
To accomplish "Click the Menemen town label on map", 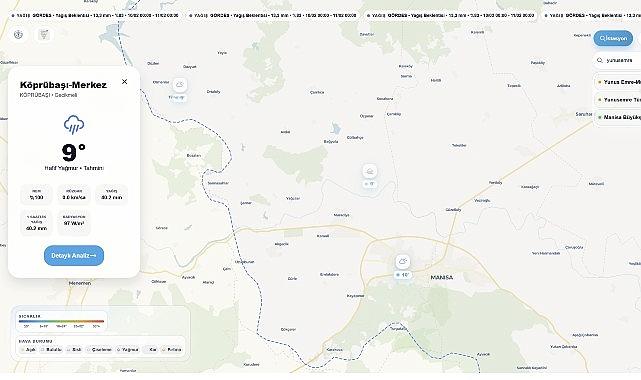I will click(80, 283).
